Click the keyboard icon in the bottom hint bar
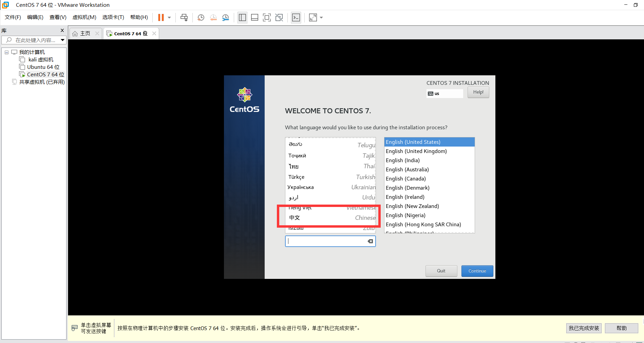 tap(75, 328)
